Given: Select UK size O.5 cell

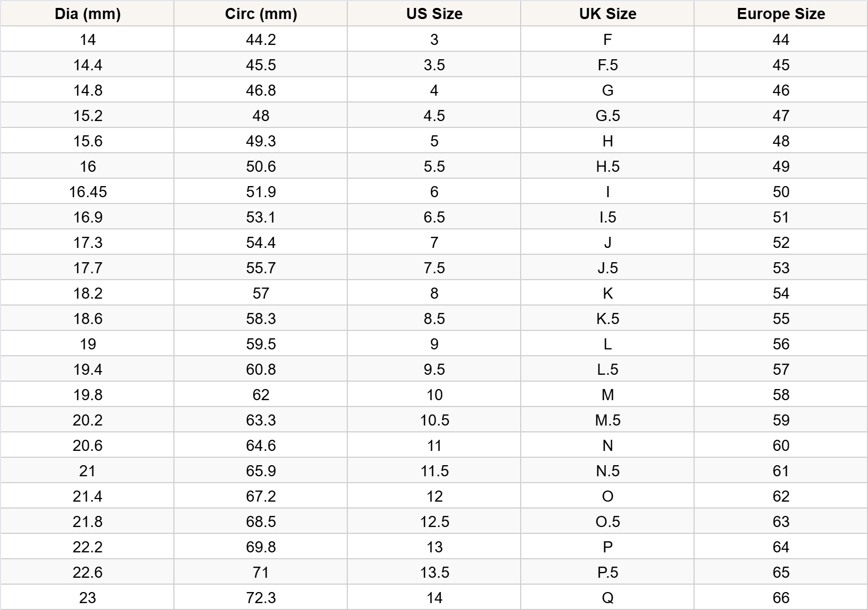Looking at the screenshot, I should [x=607, y=522].
